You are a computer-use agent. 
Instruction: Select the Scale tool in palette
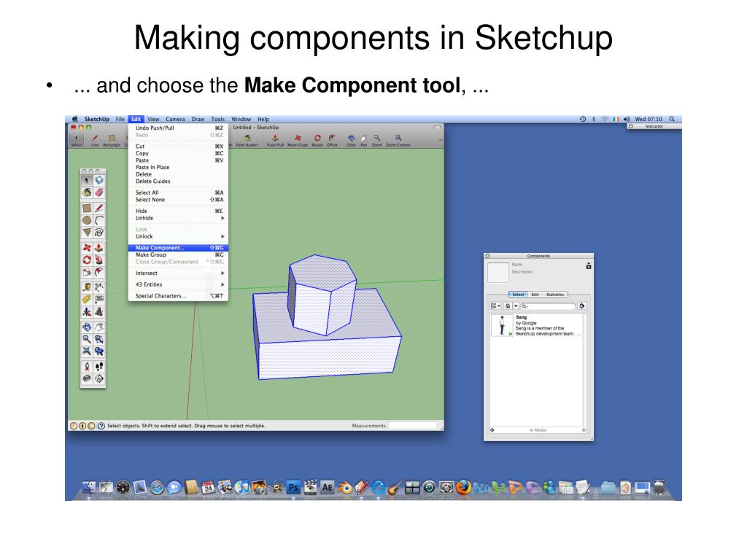pos(87,272)
